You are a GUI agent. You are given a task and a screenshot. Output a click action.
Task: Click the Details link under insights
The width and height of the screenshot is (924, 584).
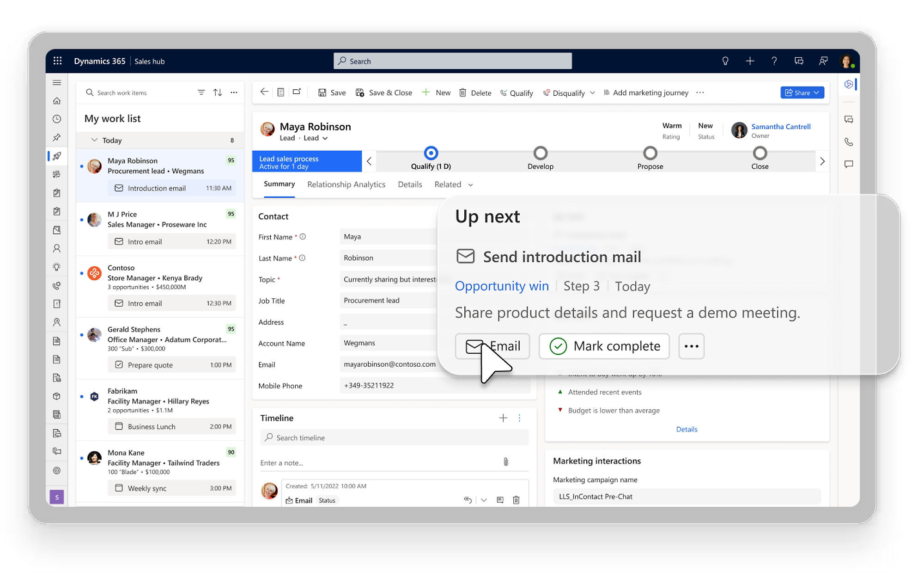(687, 430)
